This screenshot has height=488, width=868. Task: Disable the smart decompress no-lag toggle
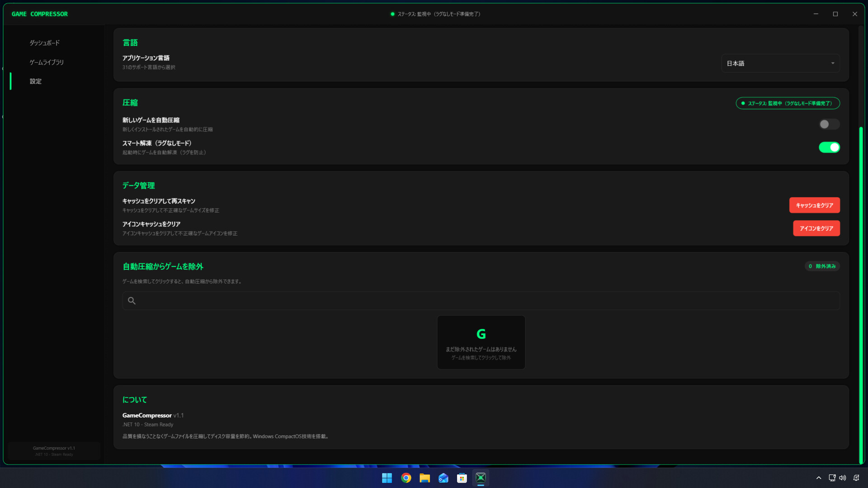coord(829,147)
